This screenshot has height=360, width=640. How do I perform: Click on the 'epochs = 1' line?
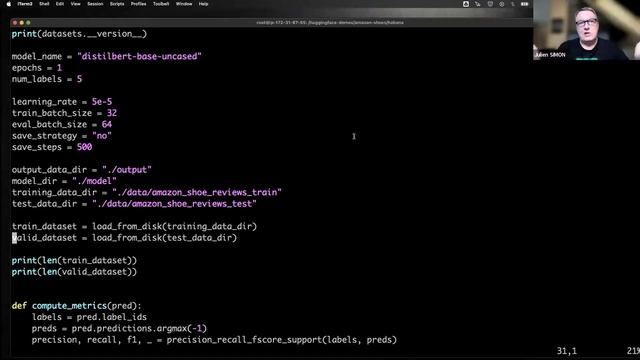tap(37, 68)
